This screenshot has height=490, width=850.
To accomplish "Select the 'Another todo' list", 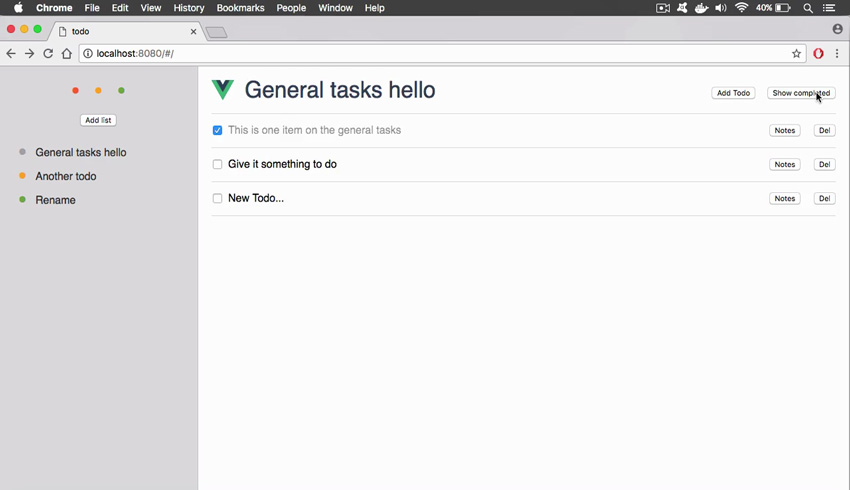I will (66, 176).
